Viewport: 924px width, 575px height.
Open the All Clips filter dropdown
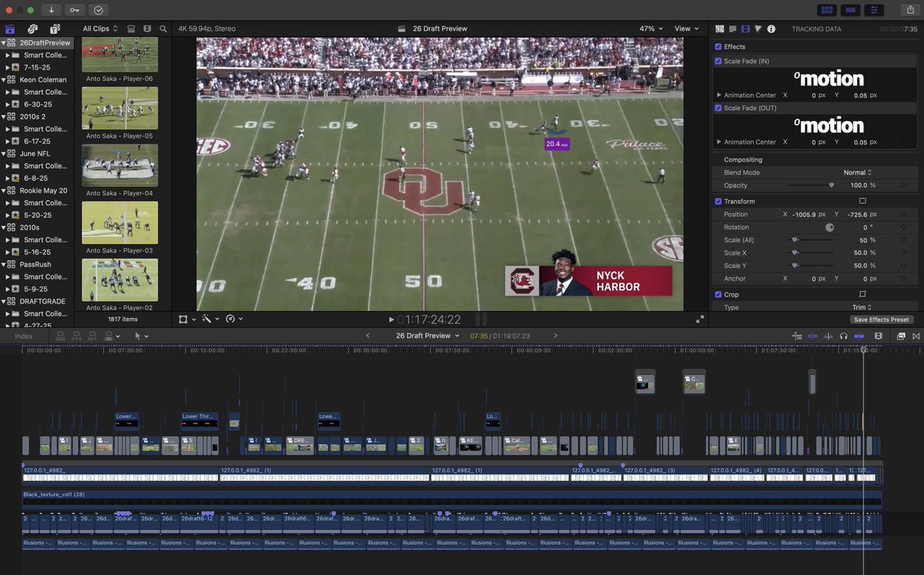coord(100,28)
